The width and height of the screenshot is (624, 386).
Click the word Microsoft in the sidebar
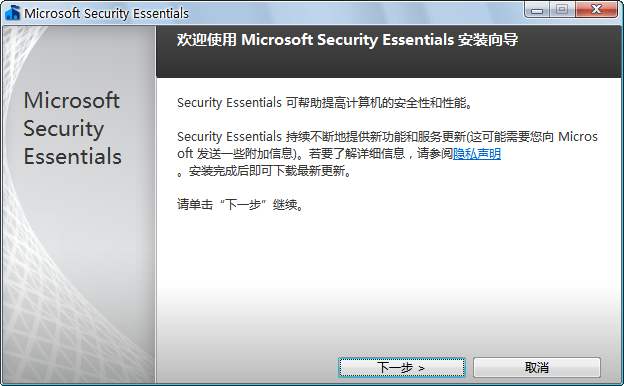72,100
